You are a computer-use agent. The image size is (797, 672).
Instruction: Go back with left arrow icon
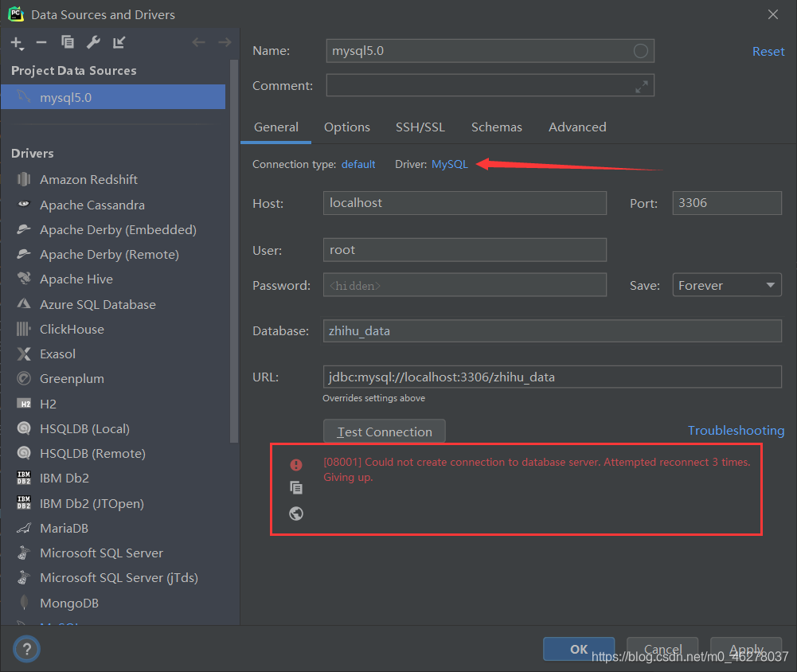199,42
